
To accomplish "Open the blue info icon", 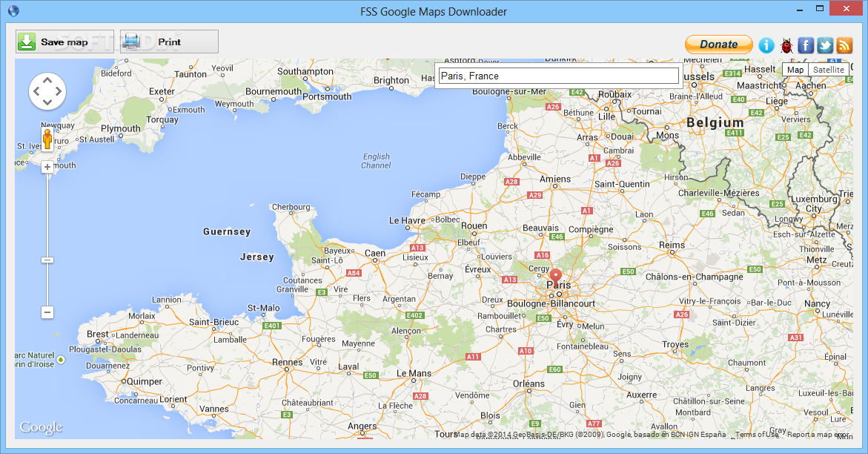I will 766,45.
